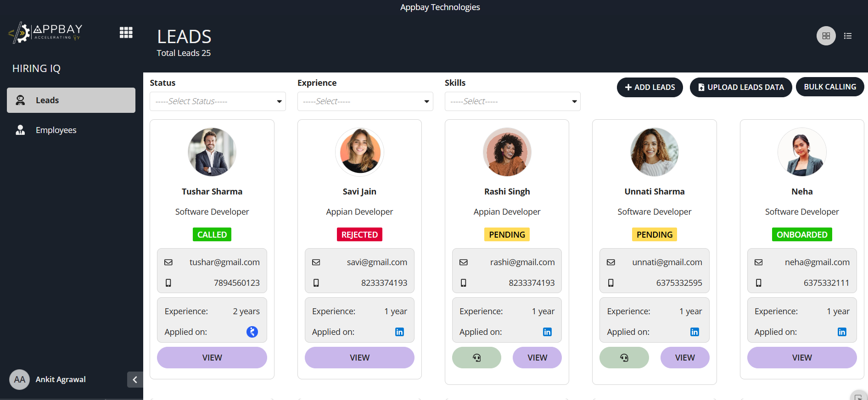Click LinkedIn icon on Savi Jain's card

(399, 332)
